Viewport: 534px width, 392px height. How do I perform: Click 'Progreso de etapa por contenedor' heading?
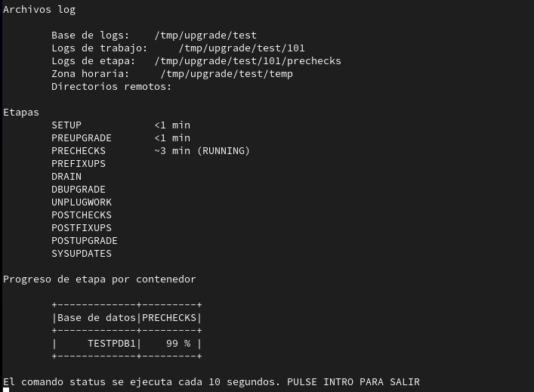coord(100,279)
